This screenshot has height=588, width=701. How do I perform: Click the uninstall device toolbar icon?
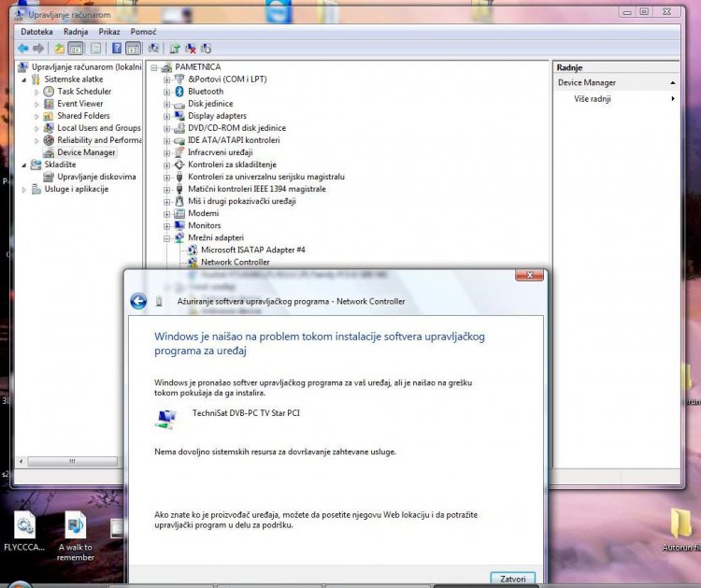click(x=191, y=49)
